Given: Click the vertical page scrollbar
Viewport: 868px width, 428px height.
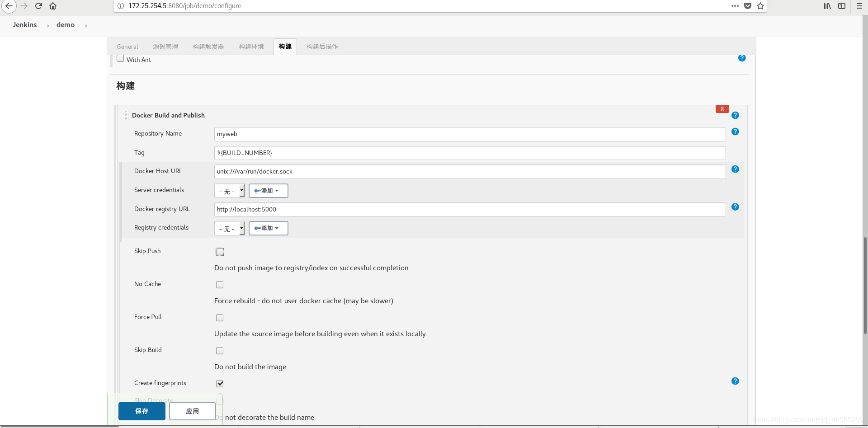Looking at the screenshot, I should (x=865, y=285).
